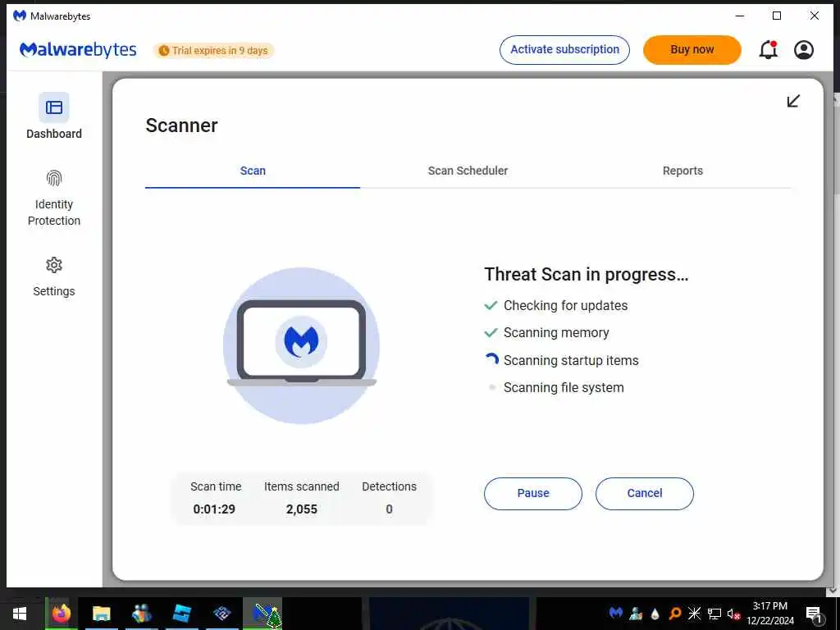This screenshot has height=630, width=840.
Task: Open the Windows Start menu
Action: coord(20,614)
